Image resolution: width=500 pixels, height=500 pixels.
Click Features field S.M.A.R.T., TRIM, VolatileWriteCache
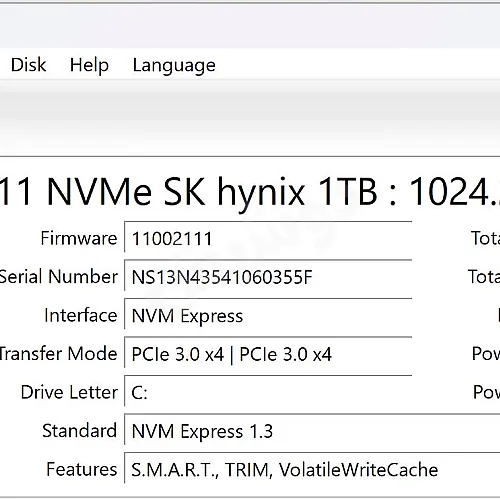[x=312, y=468]
